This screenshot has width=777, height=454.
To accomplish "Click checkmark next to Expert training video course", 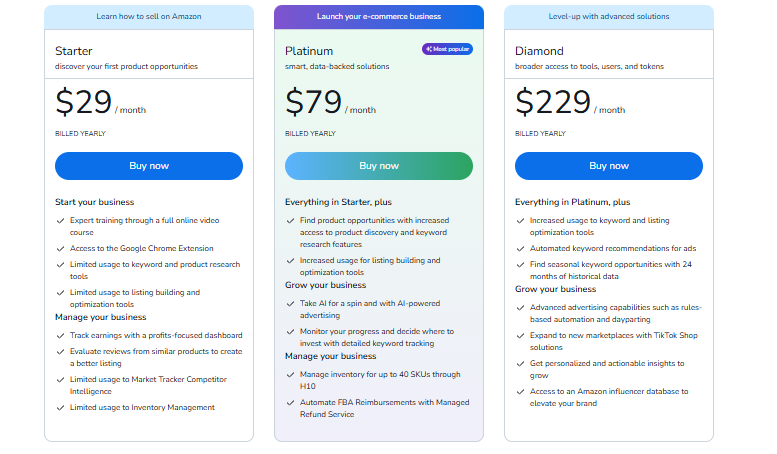I will (60, 221).
